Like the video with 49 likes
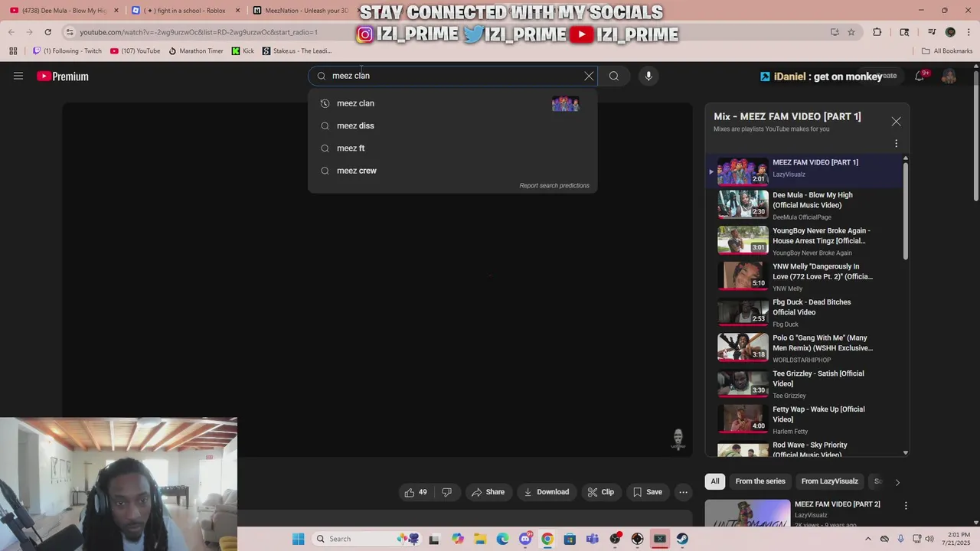Viewport: 980px width, 551px height. tap(415, 492)
